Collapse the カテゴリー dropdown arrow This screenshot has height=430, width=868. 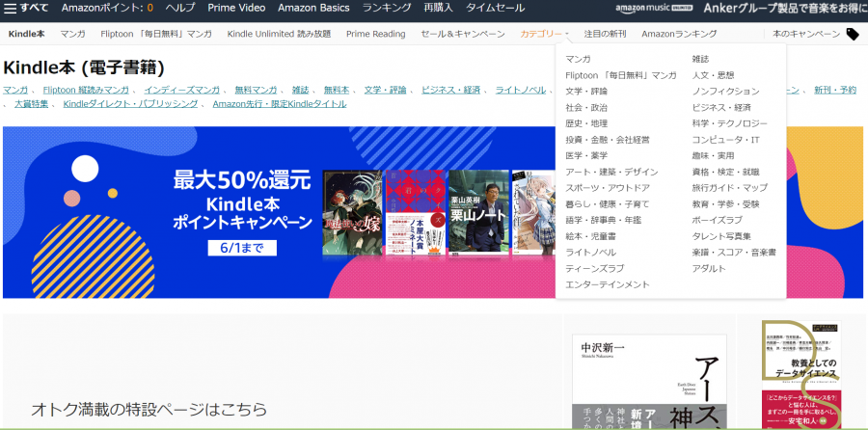click(567, 35)
